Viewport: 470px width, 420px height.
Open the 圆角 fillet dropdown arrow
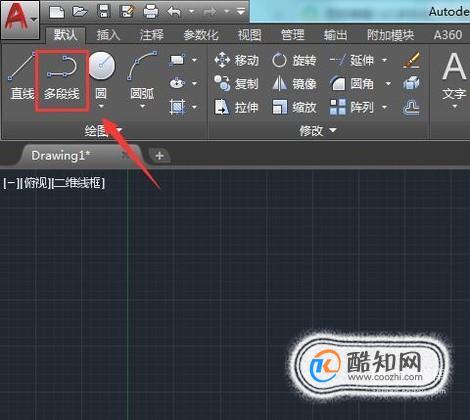click(x=388, y=84)
